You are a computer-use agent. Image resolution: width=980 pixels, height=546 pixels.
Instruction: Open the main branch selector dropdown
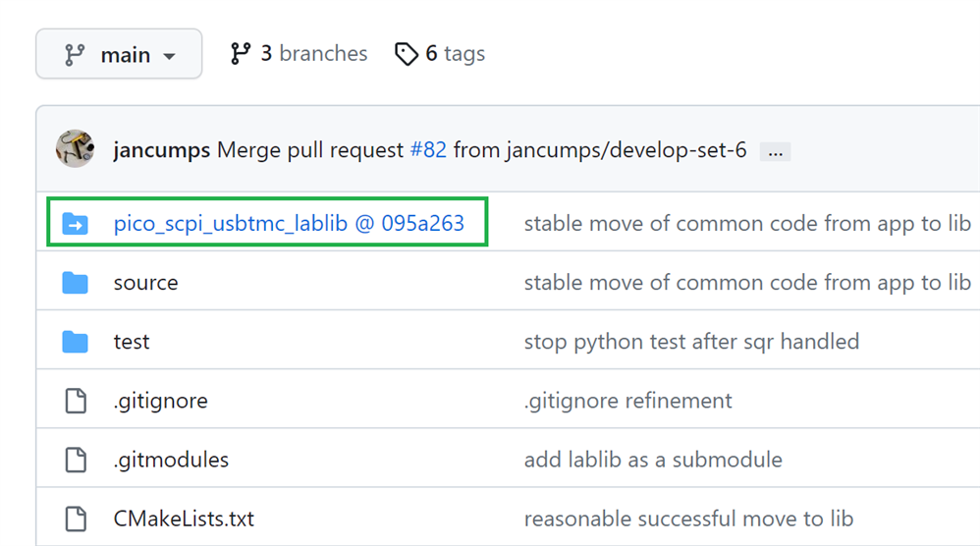119,54
